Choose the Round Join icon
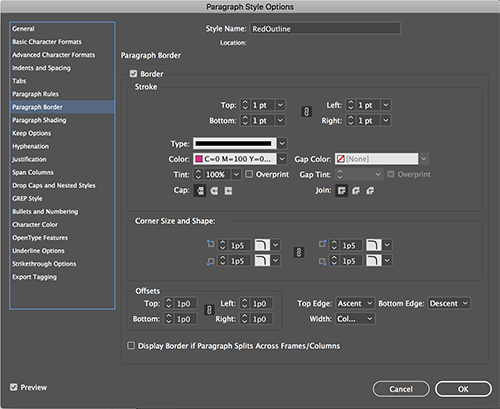Screen dimensions: 500x409 [x=356, y=191]
